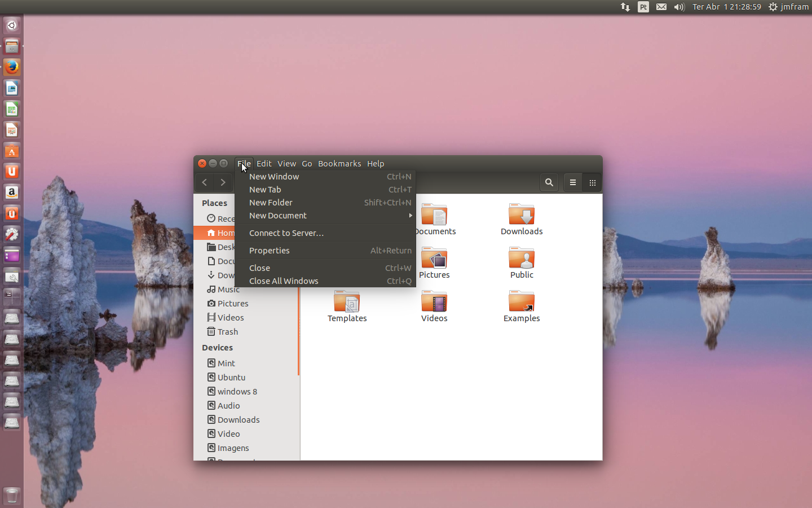Switch to list view in the file manager
This screenshot has width=812, height=508.
point(572,182)
